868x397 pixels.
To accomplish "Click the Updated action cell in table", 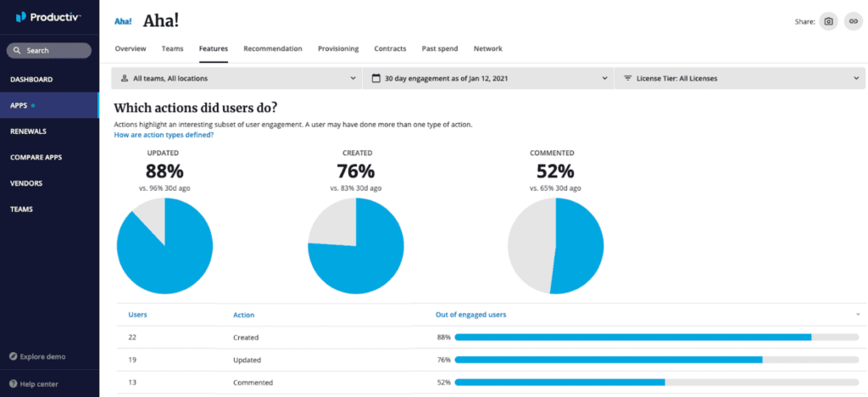I will tap(247, 360).
